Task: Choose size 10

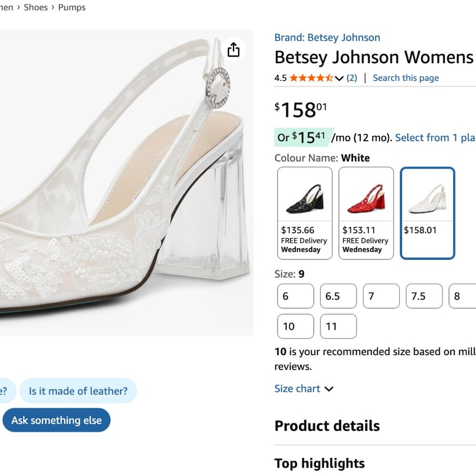Action: (x=296, y=327)
